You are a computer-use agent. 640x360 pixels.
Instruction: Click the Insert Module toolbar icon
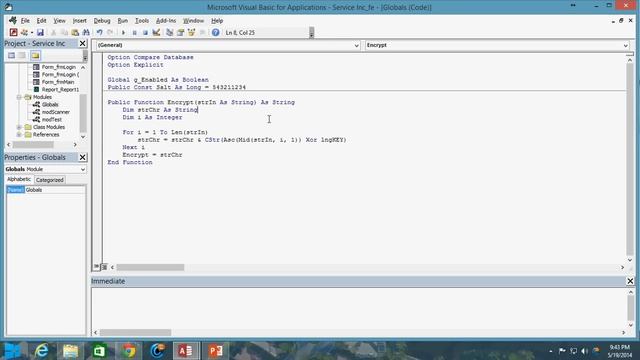(24, 32)
